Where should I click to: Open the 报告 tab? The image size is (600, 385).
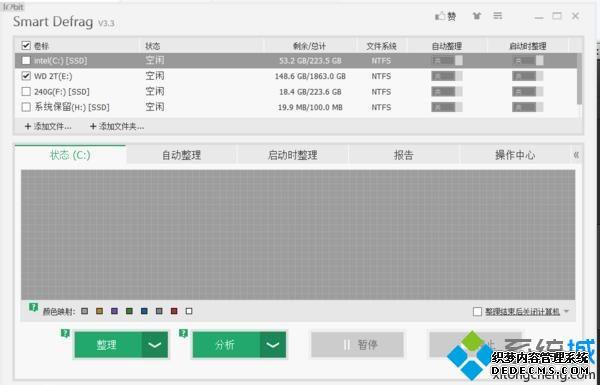coord(403,155)
